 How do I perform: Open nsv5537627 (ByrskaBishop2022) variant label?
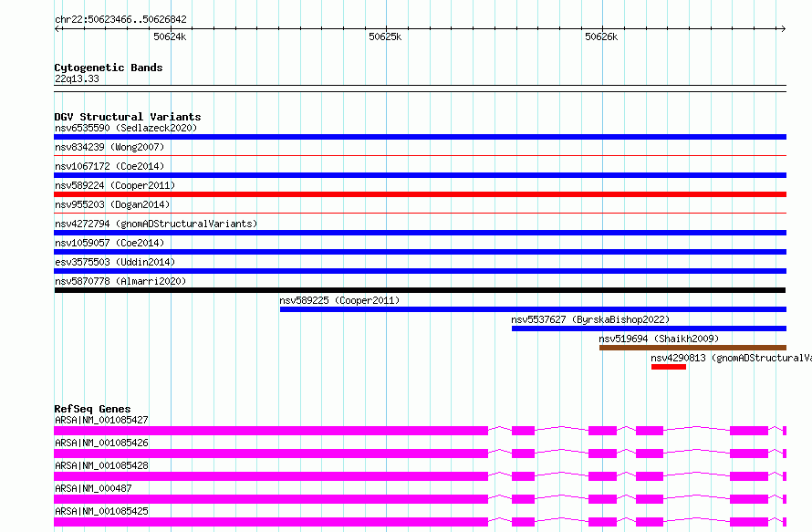590,319
